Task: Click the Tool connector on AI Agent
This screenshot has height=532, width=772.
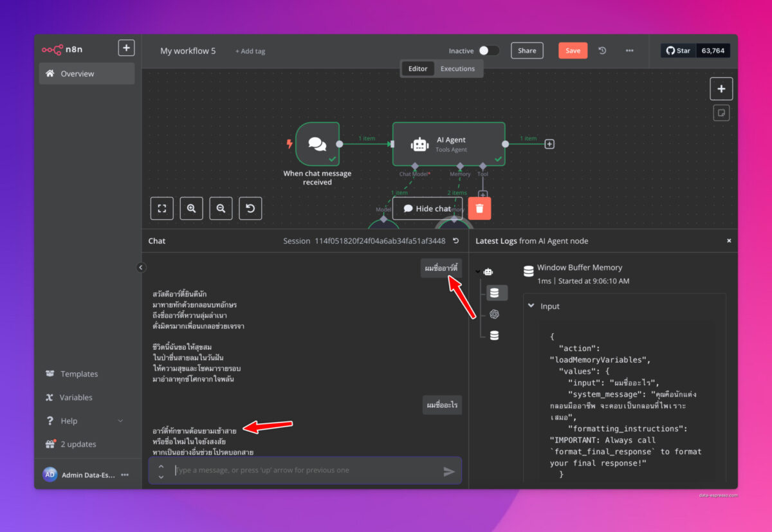Action: point(482,165)
